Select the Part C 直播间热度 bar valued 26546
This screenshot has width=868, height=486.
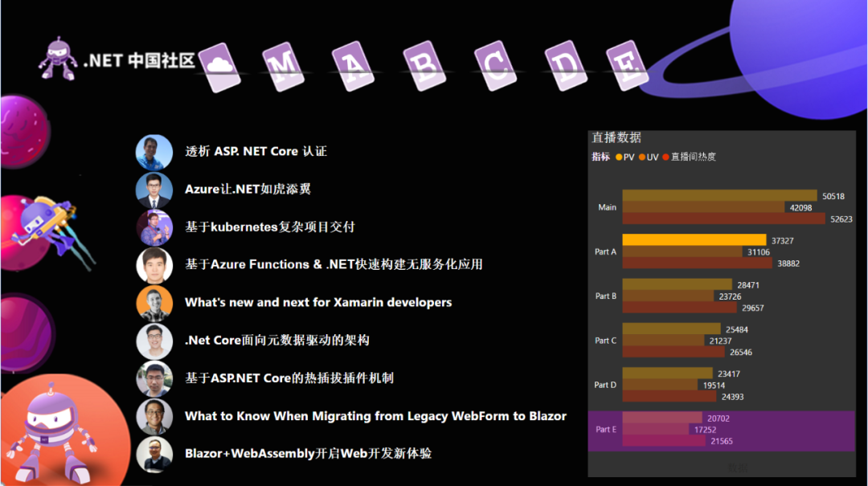(x=674, y=352)
